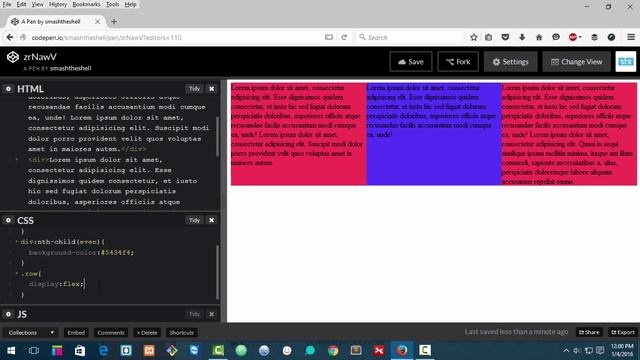This screenshot has height=360, width=640.
Task: Show bookmarks list icon
Action: 489,37
